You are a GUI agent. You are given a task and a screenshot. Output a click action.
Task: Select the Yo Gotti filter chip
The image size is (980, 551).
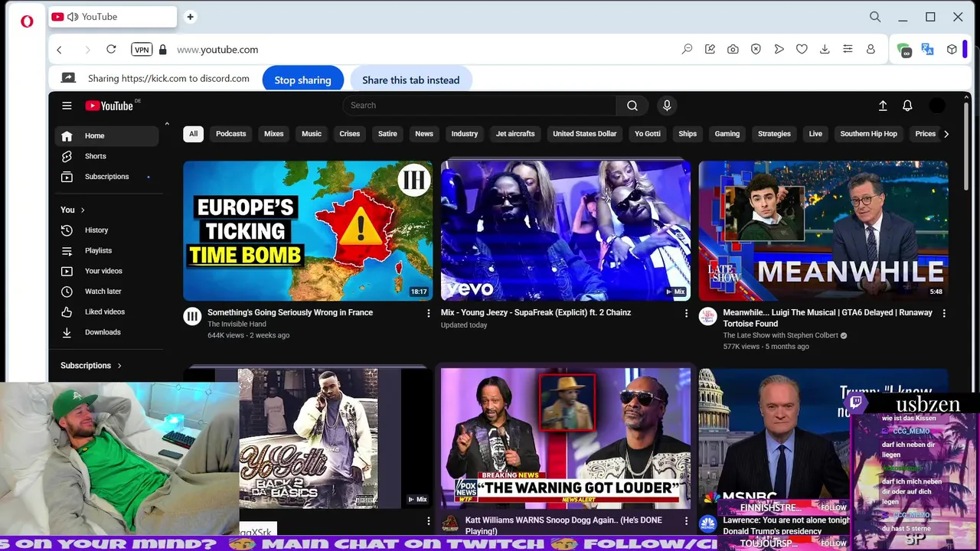point(648,134)
